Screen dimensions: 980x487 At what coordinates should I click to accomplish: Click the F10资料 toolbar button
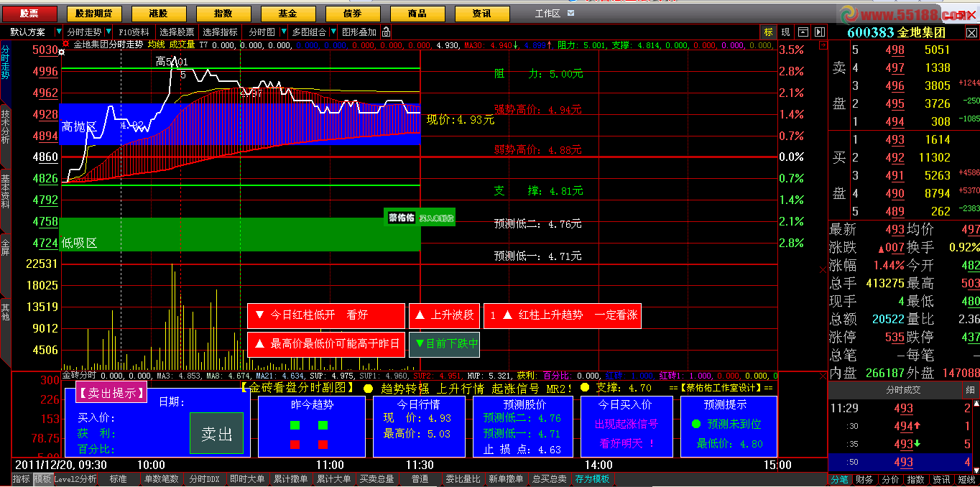(134, 32)
